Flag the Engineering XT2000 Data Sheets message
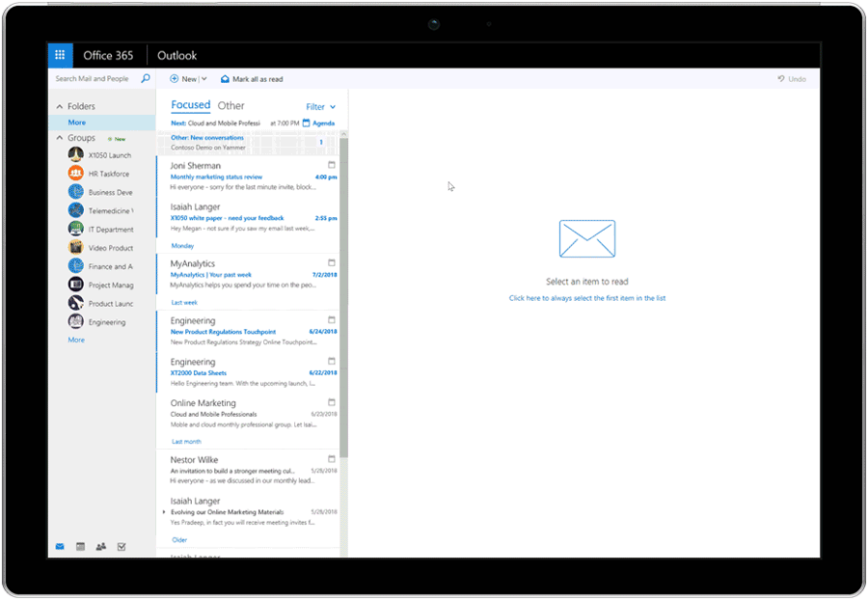This screenshot has width=868, height=600. (333, 362)
